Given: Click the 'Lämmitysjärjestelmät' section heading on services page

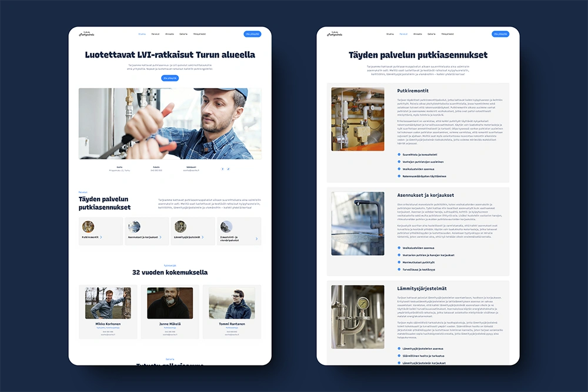Looking at the screenshot, I should (x=422, y=289).
